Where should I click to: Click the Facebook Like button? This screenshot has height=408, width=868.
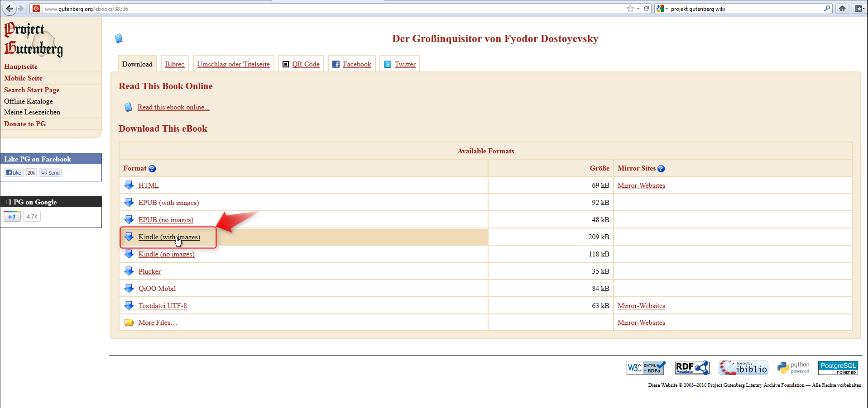click(14, 172)
